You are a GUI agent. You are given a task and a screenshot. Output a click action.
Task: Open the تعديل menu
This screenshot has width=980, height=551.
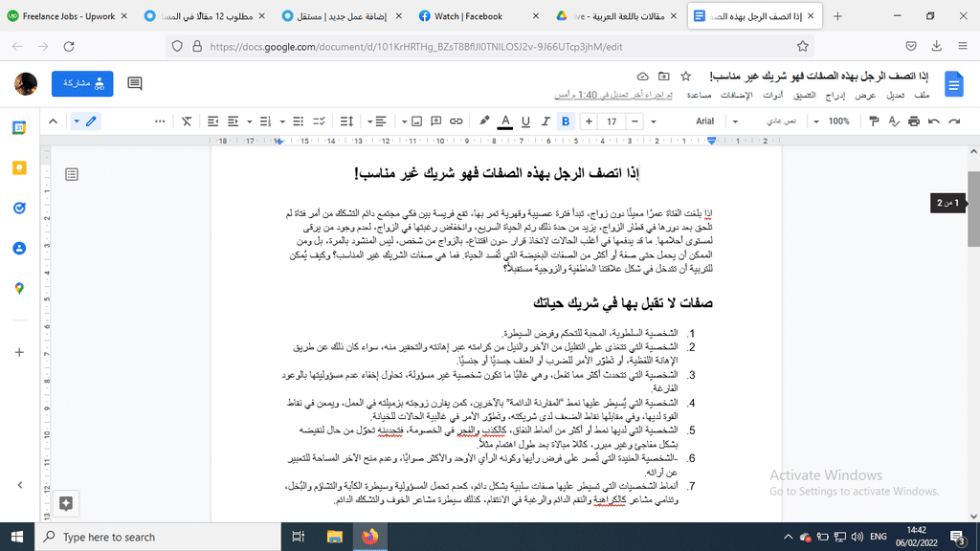click(x=895, y=95)
